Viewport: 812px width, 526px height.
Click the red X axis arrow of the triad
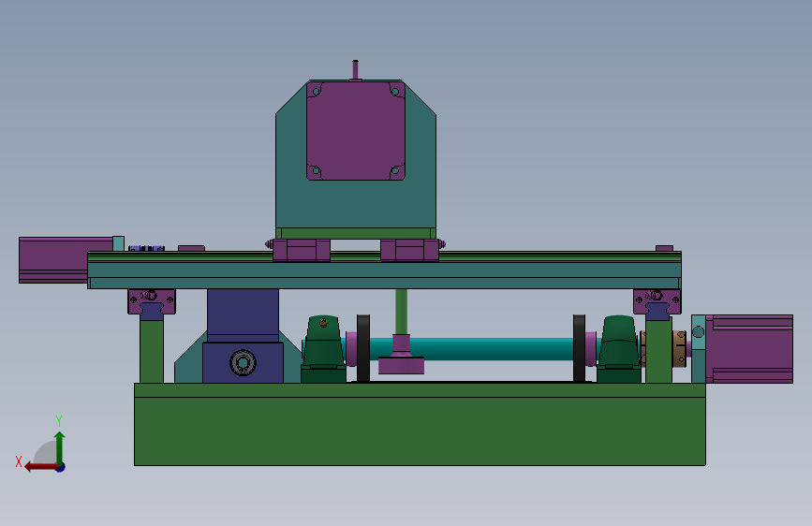click(40, 467)
